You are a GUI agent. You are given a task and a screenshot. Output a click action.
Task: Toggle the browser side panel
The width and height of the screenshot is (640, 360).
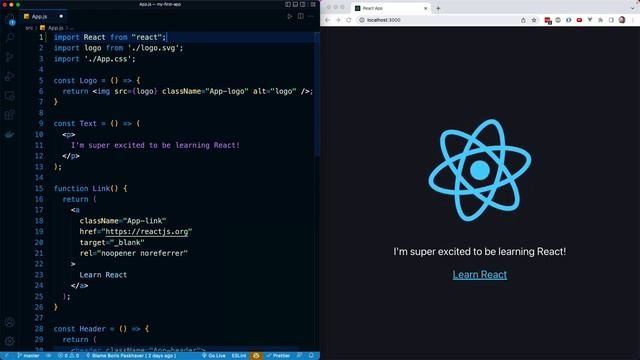click(x=611, y=20)
